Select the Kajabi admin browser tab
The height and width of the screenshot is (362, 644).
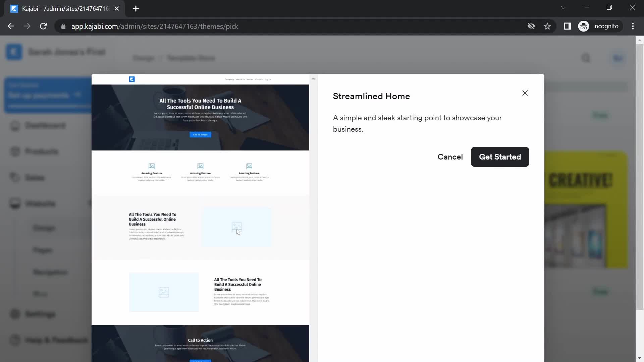tap(64, 9)
